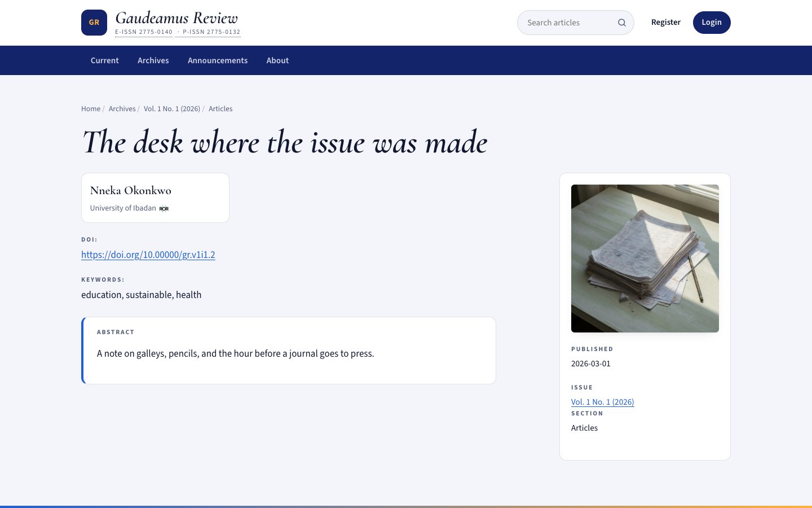Click the Archives breadcrumb link
Screen dimensions: 812x508
coord(122,109)
